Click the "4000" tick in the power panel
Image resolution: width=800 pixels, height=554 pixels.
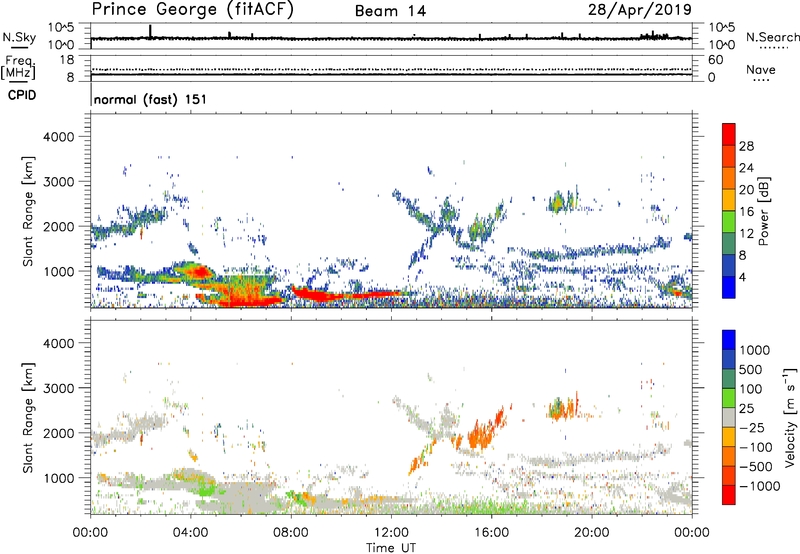(59, 137)
